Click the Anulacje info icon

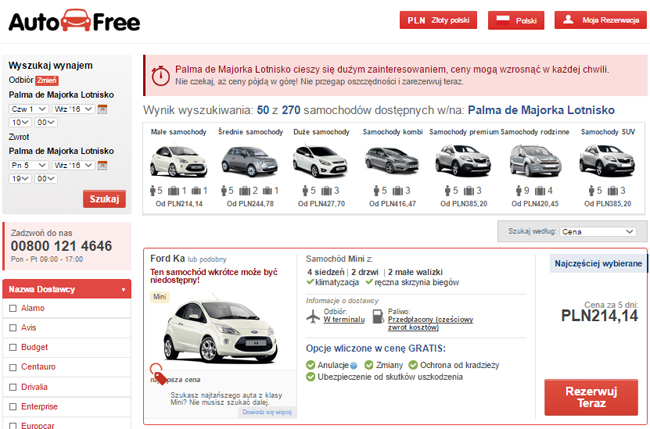(354, 366)
